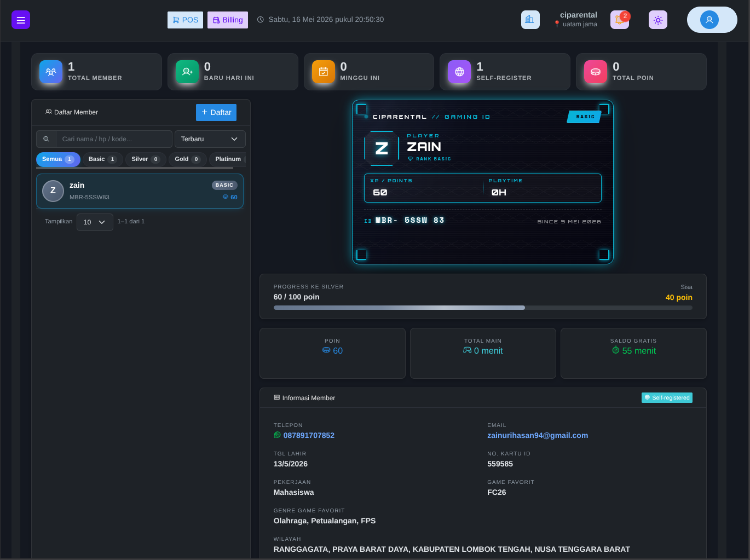Click the member ID MBR-5SSW83 on card
The image size is (750, 560).
(409, 221)
